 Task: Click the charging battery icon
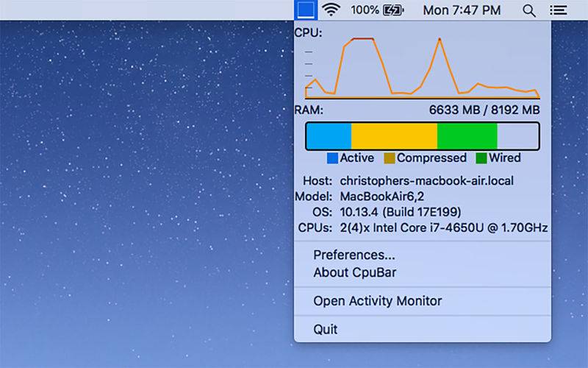(x=393, y=10)
